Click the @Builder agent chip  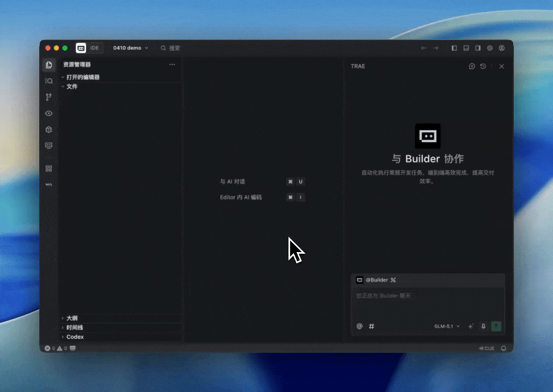[x=372, y=280]
